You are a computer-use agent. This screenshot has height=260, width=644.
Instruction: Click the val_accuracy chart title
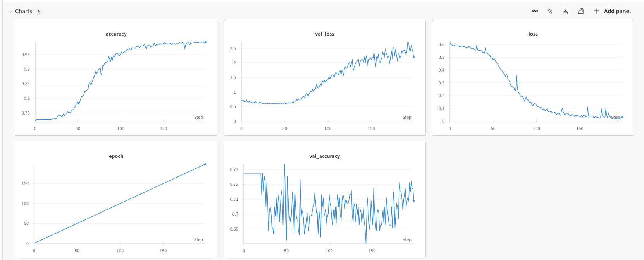pyautogui.click(x=325, y=156)
